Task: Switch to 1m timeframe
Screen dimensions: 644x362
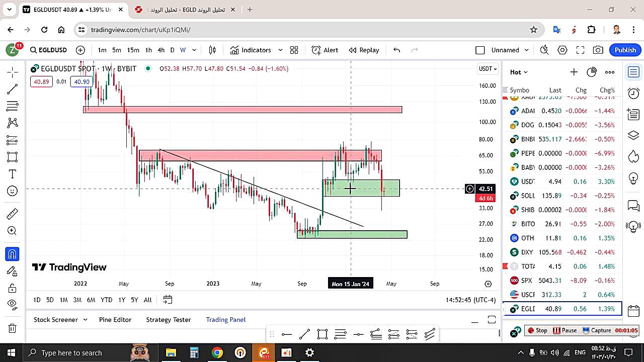Action: pos(102,50)
